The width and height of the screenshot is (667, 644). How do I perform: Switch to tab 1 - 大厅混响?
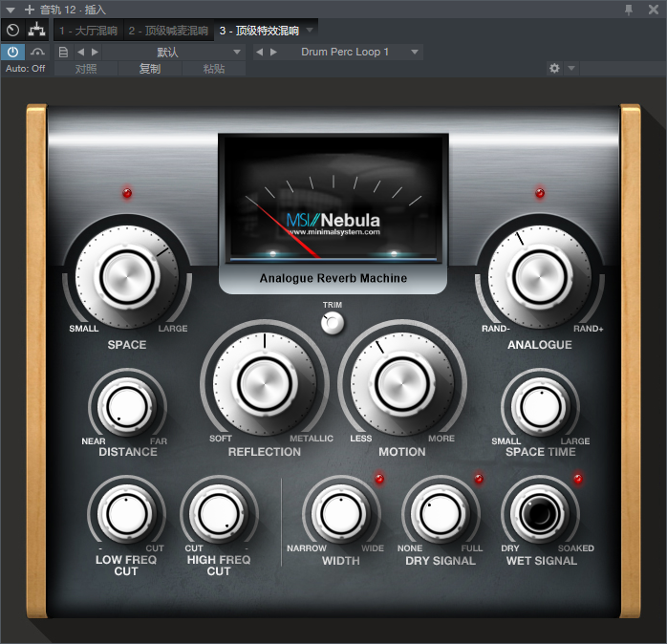[x=89, y=31]
